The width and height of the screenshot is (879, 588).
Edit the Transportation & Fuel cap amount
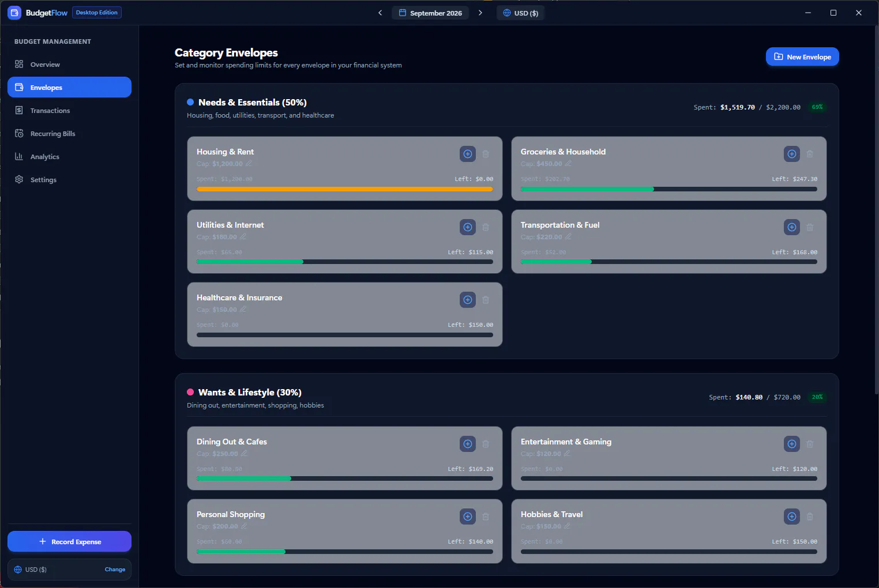tap(568, 237)
